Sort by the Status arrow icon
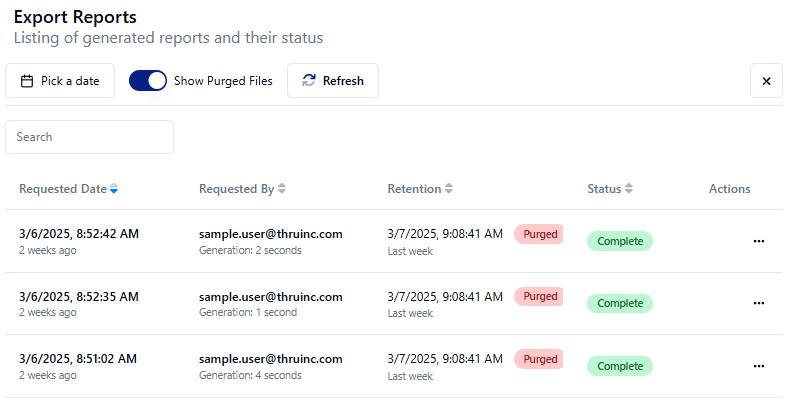Image resolution: width=797 pixels, height=398 pixels. [x=629, y=189]
